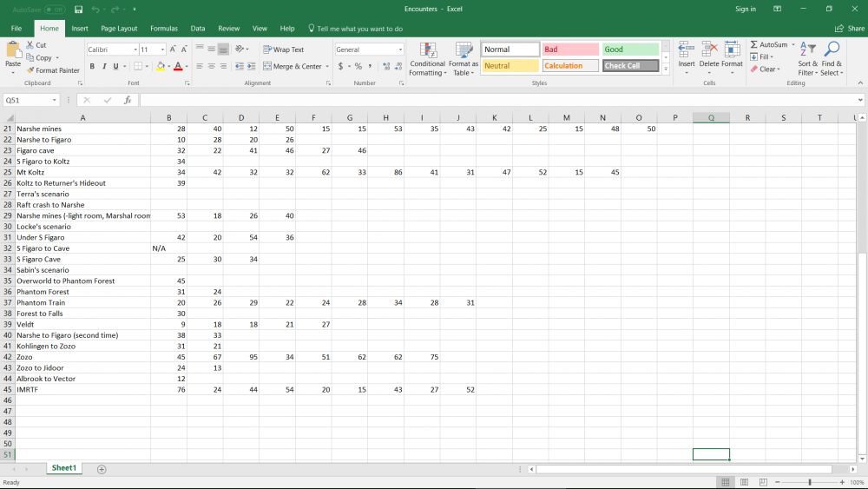This screenshot has height=489, width=868.
Task: Click the Orientation text angle icon
Action: tap(240, 50)
